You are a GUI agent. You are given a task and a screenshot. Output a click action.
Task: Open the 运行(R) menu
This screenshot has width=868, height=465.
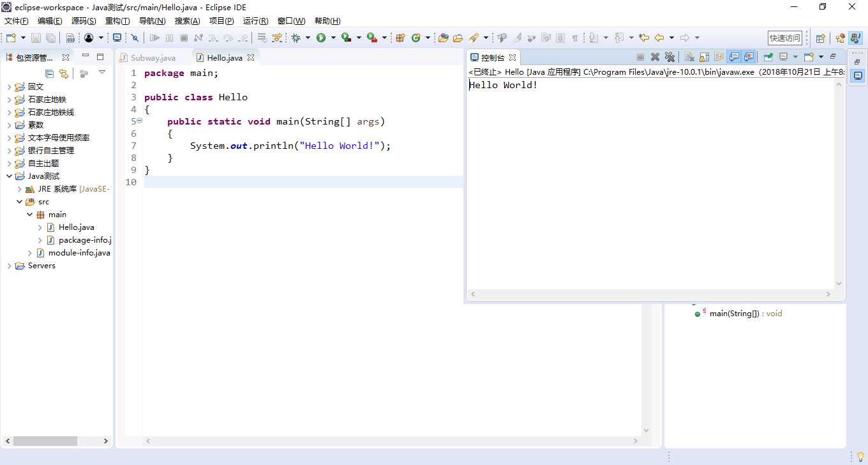pos(255,21)
